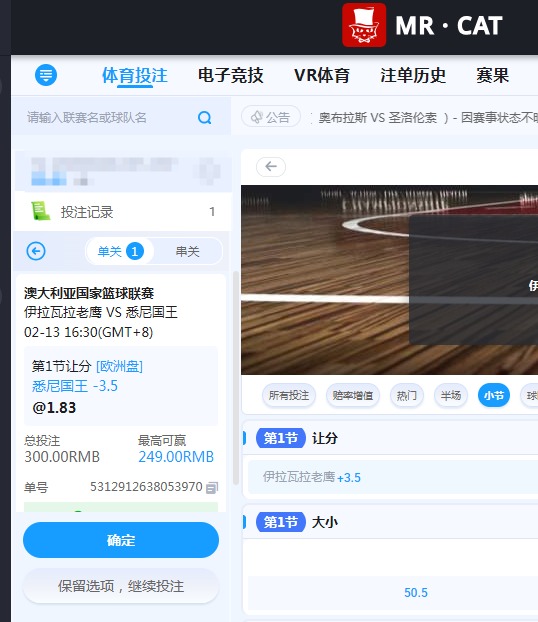Open the 投注记录 row
Image resolution: width=538 pixels, height=622 pixels.
(123, 211)
